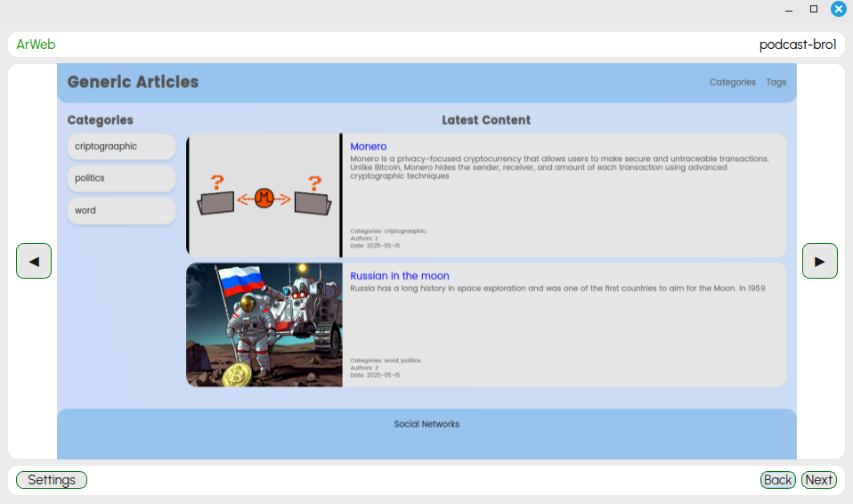The height and width of the screenshot is (504, 853).
Task: Click the Monero article date 2025-05-15
Action: coord(375,246)
